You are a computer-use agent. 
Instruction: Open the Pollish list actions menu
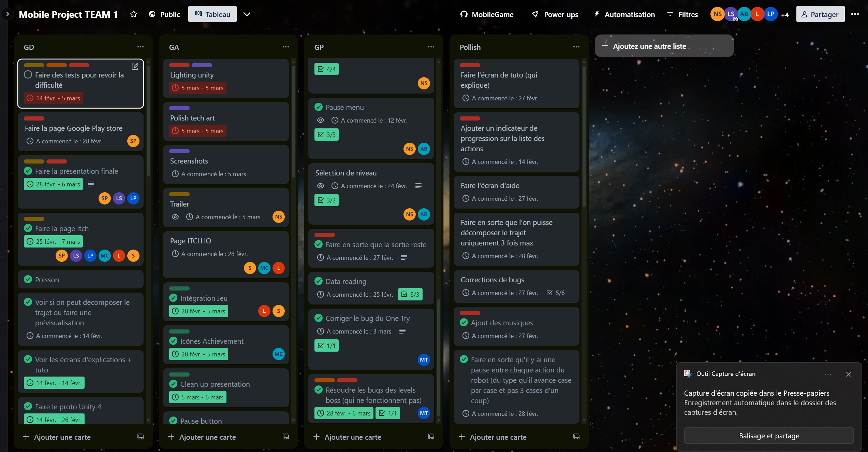pos(576,47)
